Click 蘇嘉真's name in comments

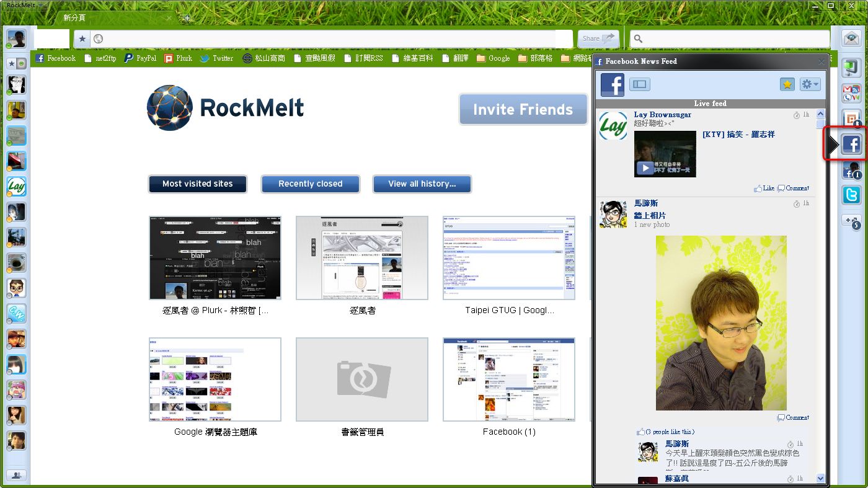tap(676, 479)
